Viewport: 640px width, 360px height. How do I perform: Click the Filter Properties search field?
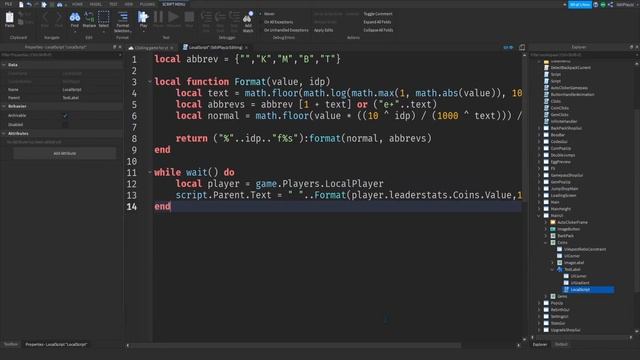point(61,55)
